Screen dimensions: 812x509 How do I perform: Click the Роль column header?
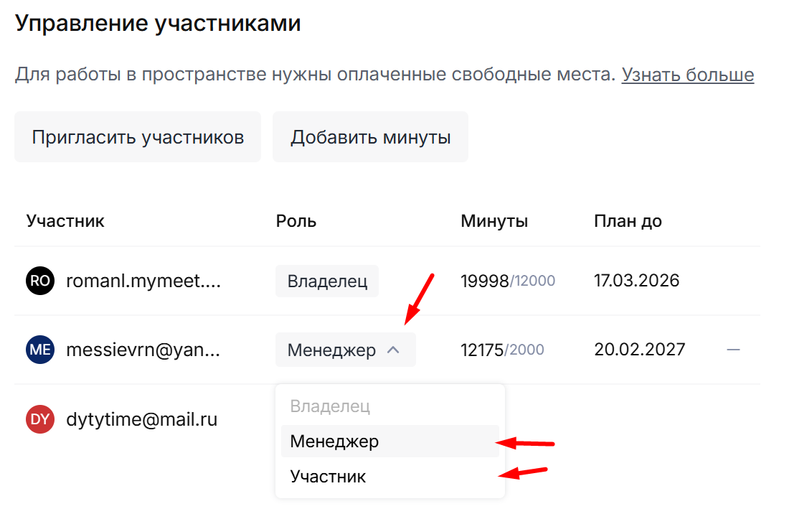(296, 221)
